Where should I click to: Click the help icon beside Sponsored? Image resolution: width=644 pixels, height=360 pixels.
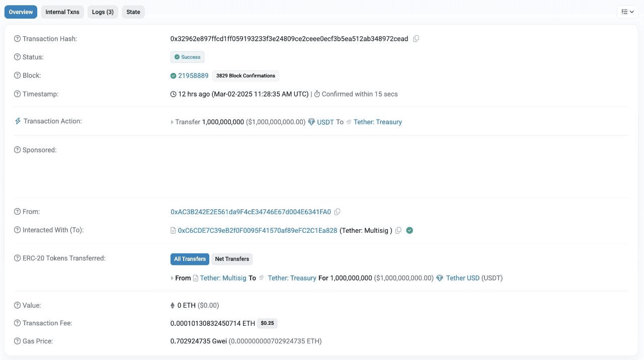coord(18,150)
